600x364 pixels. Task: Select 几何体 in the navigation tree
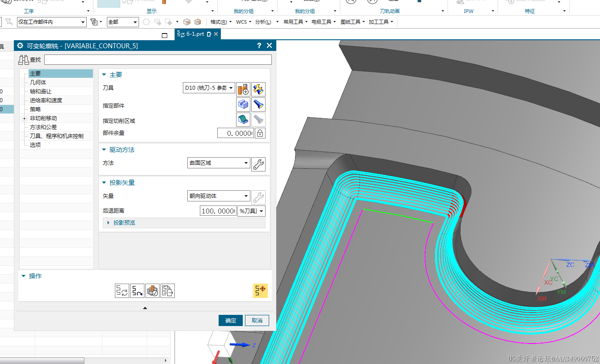coord(38,83)
